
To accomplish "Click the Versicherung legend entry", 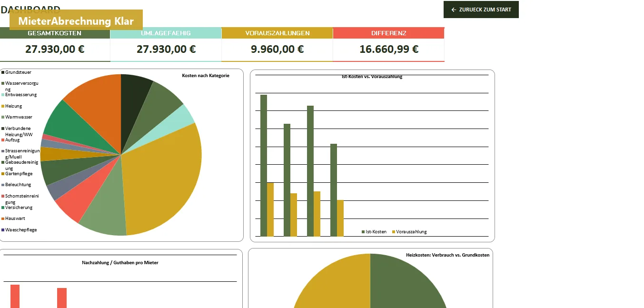I will pos(17,208).
